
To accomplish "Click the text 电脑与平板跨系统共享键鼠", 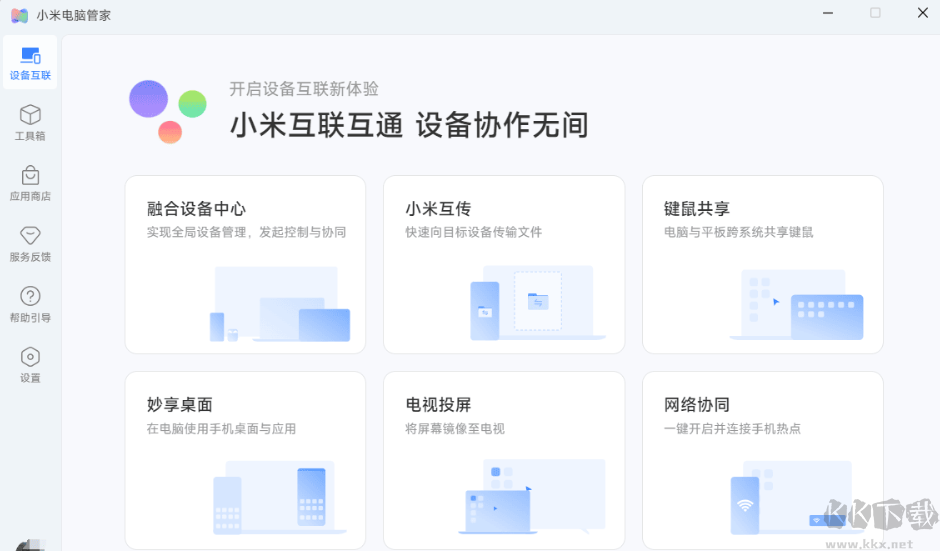I will 739,232.
